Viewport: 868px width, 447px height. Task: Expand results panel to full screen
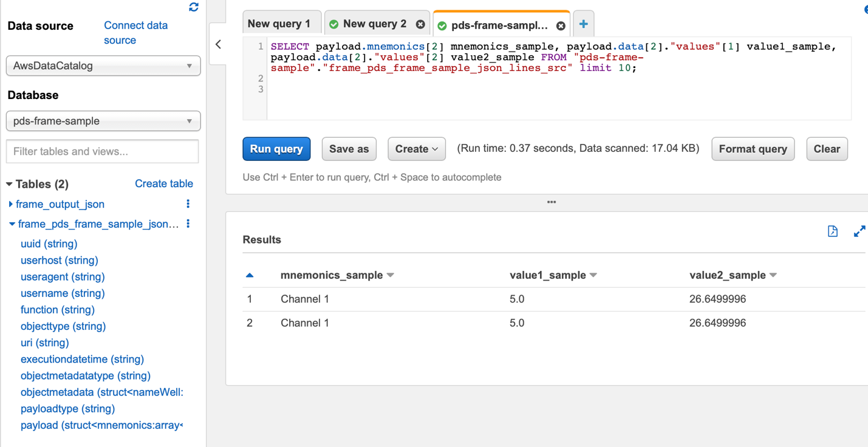(x=859, y=231)
